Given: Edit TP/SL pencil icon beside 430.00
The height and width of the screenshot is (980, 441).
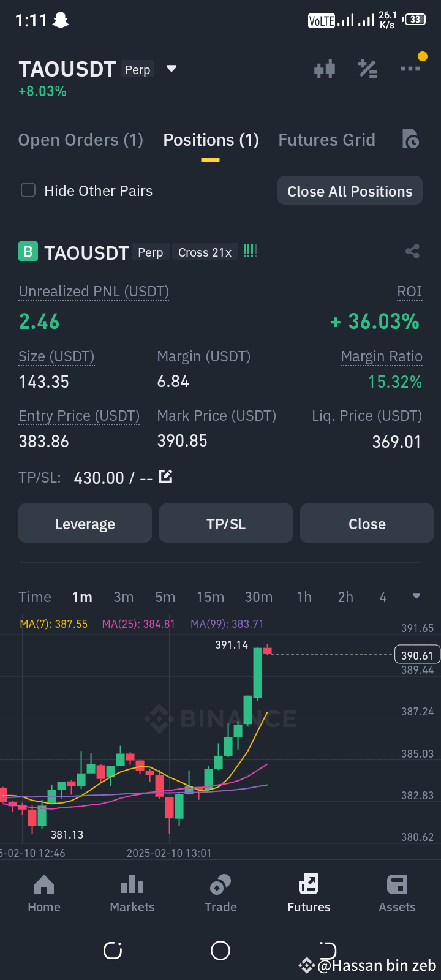Looking at the screenshot, I should pyautogui.click(x=165, y=477).
